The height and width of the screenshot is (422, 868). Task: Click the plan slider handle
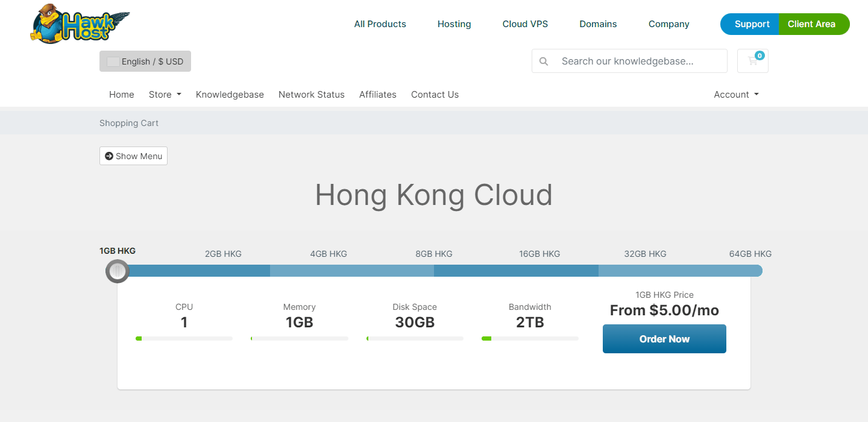pyautogui.click(x=118, y=271)
